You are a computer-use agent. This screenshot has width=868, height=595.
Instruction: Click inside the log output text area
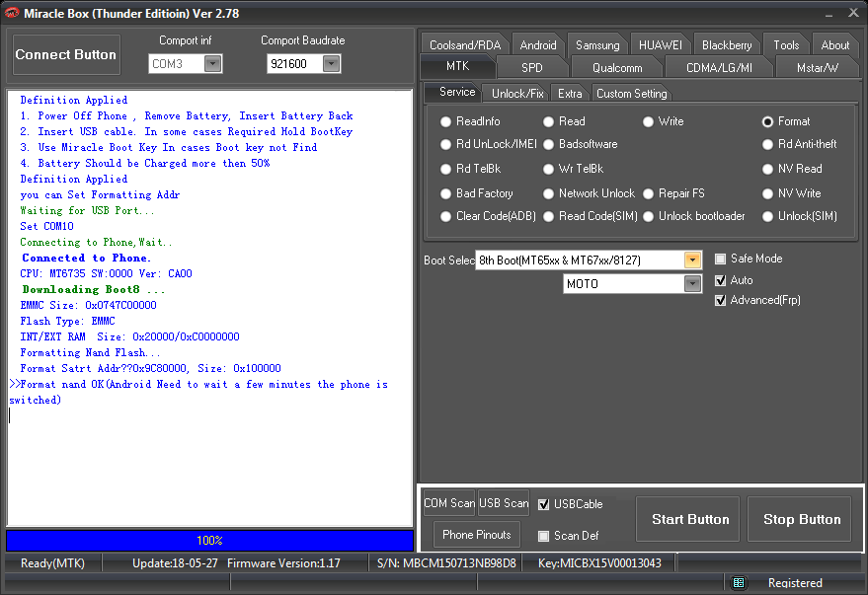tap(209, 308)
